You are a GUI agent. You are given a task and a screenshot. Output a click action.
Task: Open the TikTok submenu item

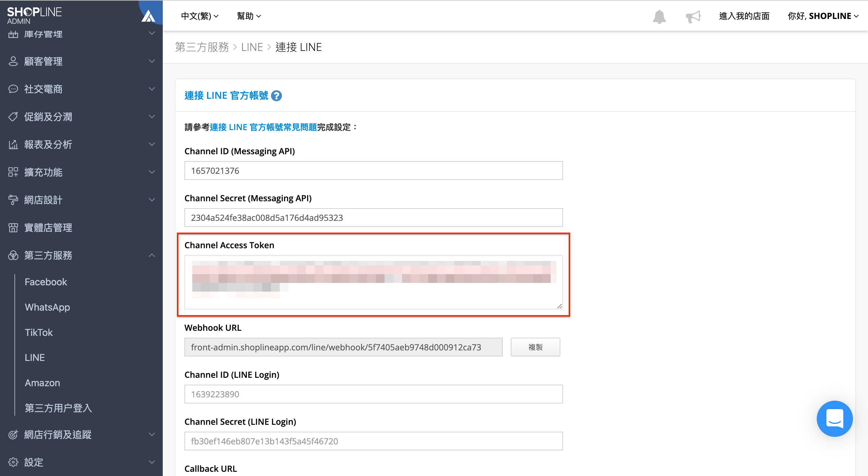point(39,333)
